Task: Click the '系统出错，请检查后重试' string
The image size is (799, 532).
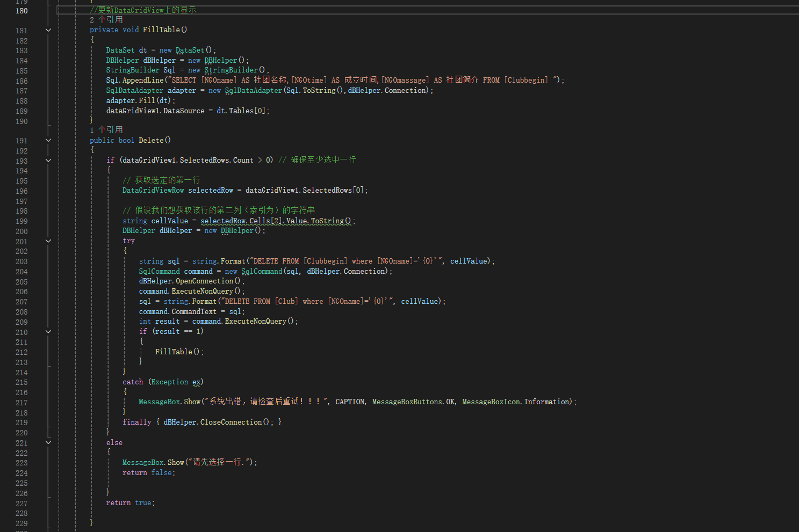Action: [x=266, y=402]
